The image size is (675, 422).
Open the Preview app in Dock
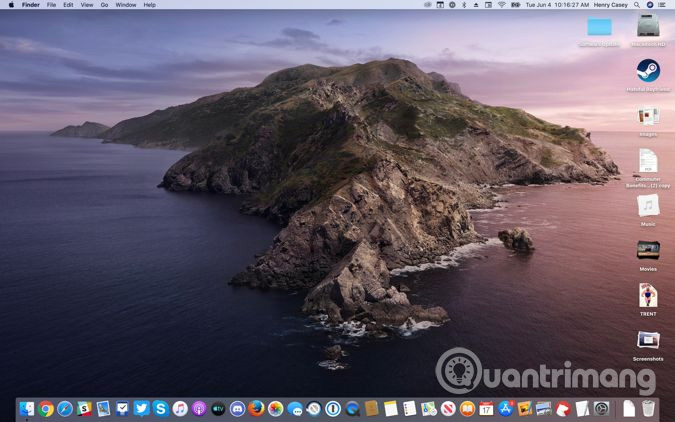(x=103, y=408)
